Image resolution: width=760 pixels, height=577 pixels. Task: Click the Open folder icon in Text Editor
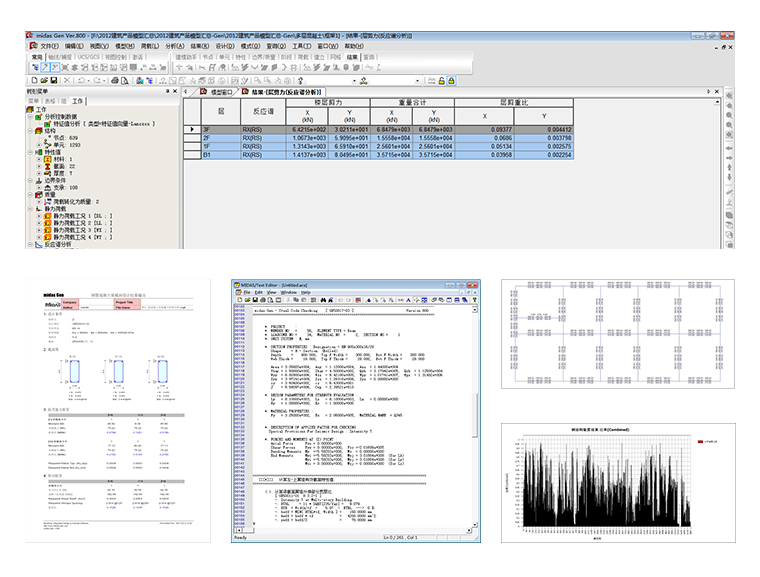(247, 300)
